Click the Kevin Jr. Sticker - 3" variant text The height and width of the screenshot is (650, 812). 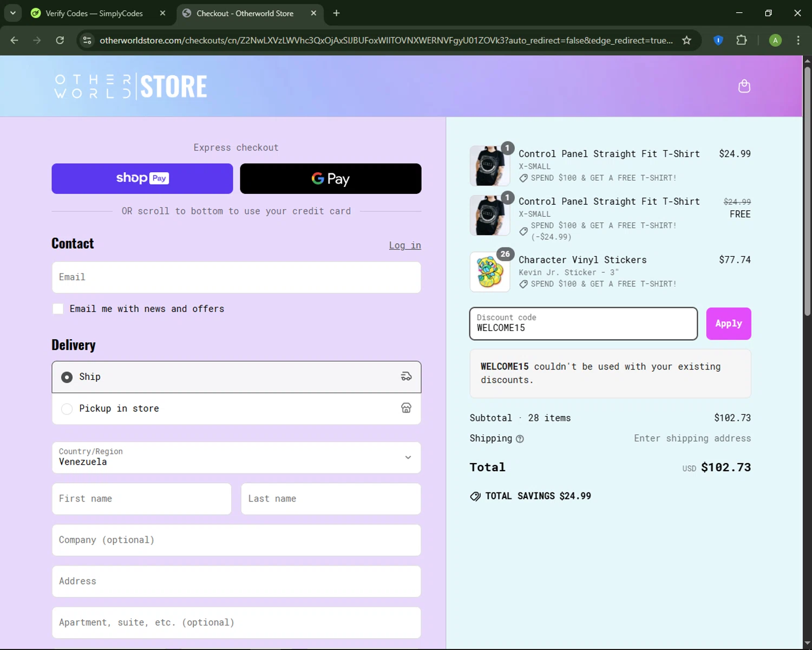568,272
